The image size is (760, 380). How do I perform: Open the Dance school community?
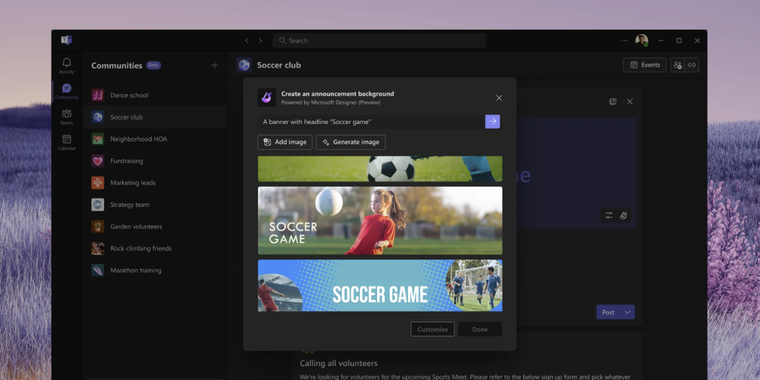click(x=155, y=95)
